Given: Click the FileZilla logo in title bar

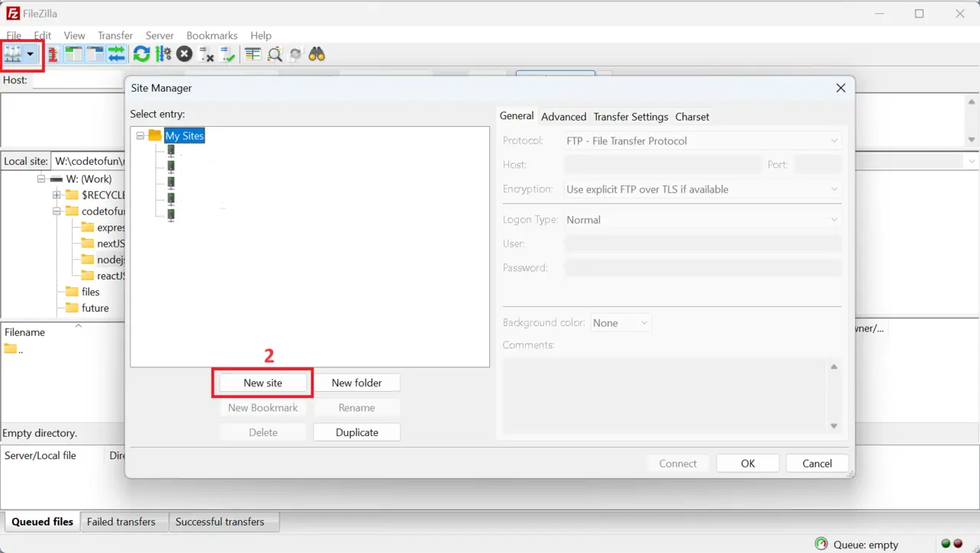Looking at the screenshot, I should 12,13.
